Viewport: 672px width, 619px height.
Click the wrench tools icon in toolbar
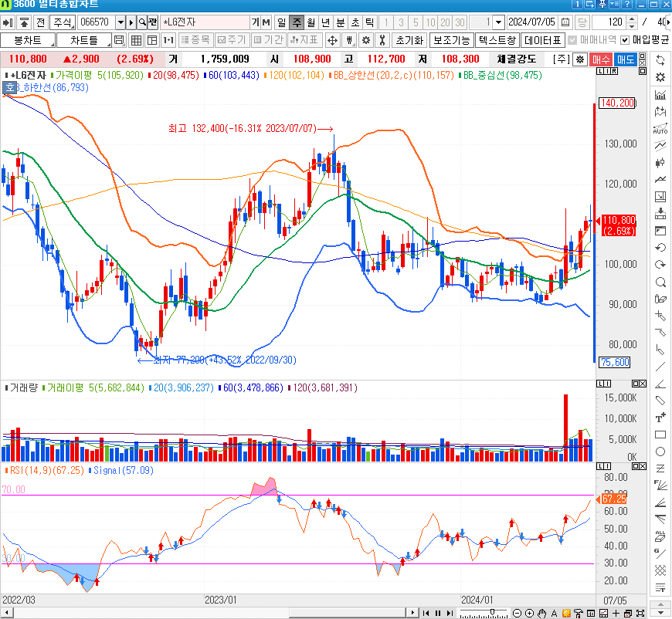(382, 40)
